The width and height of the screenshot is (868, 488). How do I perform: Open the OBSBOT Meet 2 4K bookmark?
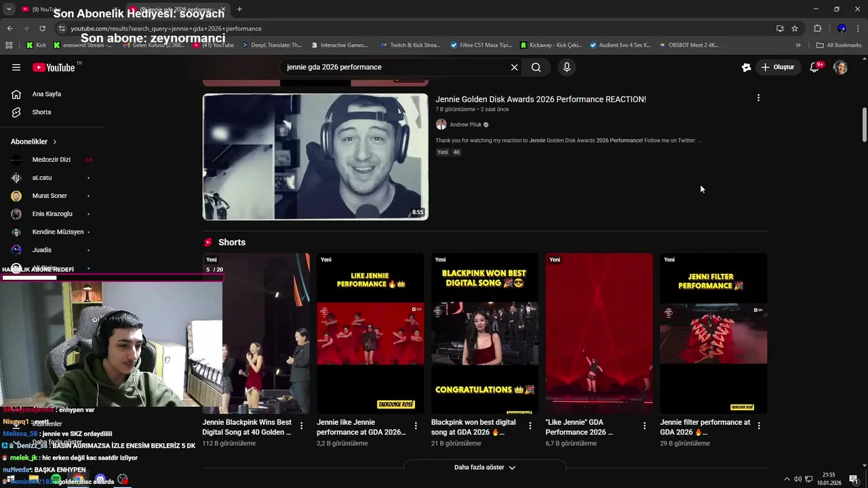click(688, 45)
